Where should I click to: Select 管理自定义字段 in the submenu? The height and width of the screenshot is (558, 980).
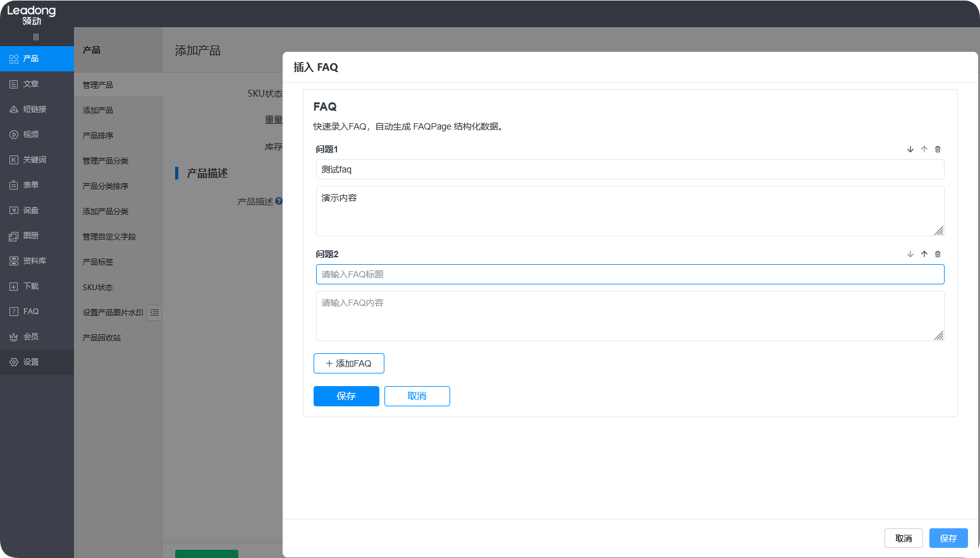tap(118, 236)
